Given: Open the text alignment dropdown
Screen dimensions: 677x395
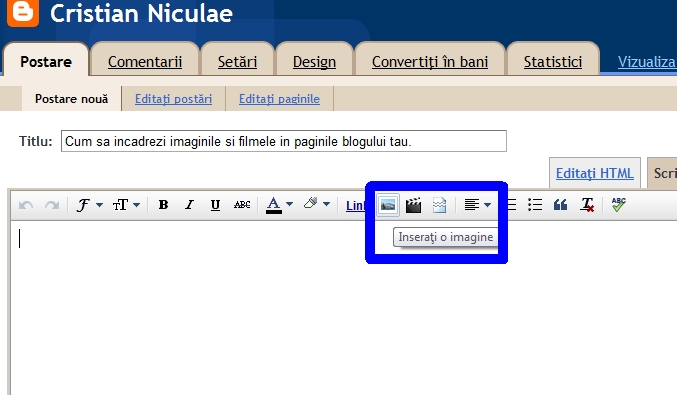Looking at the screenshot, I should pos(477,205).
